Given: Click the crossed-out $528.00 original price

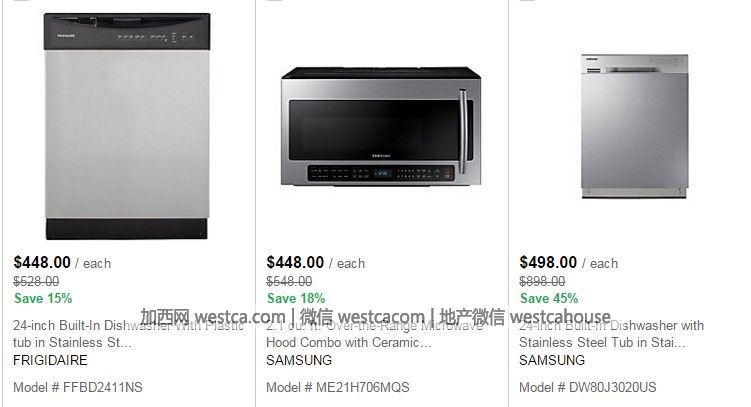Looking at the screenshot, I should (36, 281).
